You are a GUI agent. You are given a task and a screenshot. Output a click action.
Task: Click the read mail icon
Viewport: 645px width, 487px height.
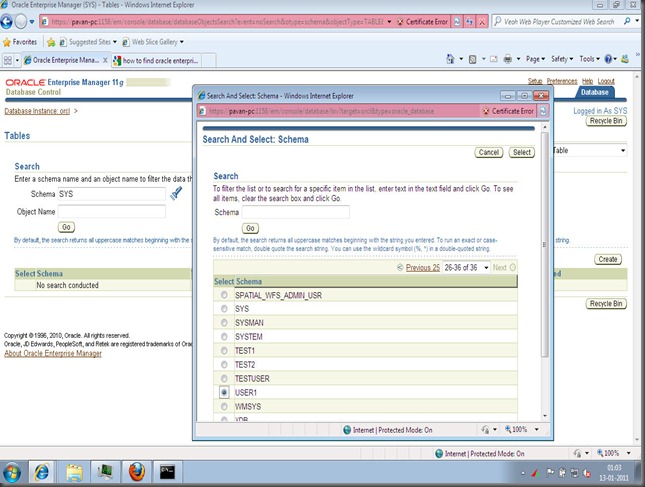click(x=494, y=59)
